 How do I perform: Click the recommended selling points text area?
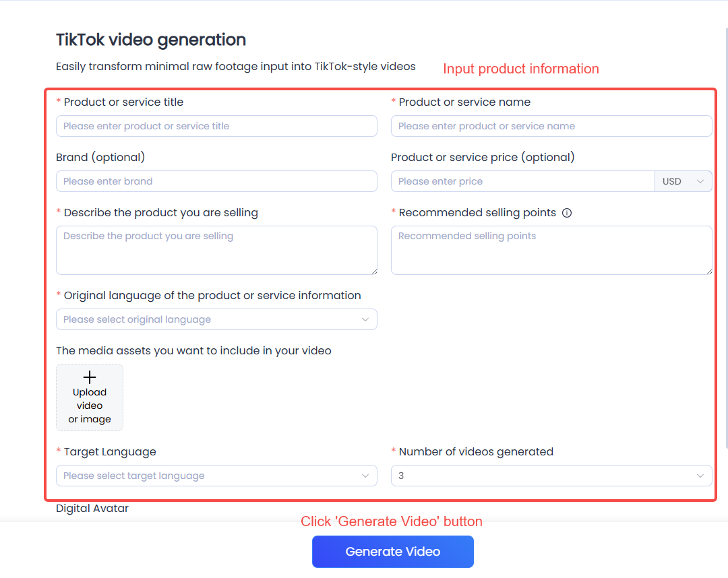[x=551, y=250]
